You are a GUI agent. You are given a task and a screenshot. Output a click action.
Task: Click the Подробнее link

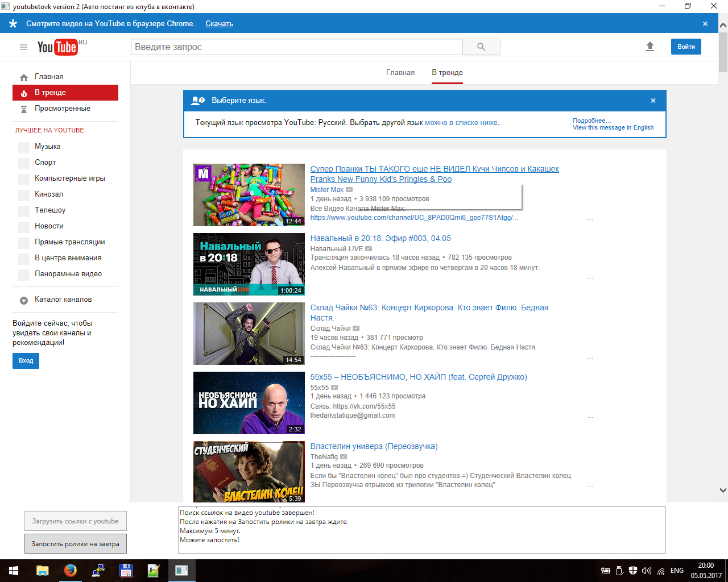click(591, 120)
